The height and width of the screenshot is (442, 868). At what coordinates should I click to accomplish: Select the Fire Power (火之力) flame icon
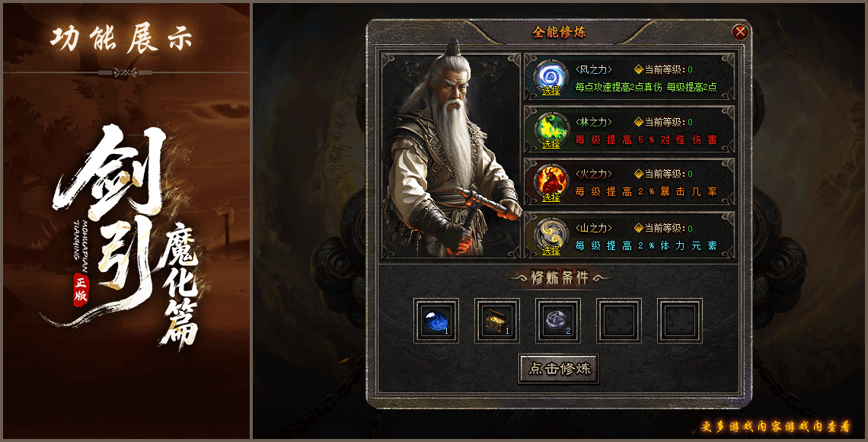pyautogui.click(x=551, y=181)
